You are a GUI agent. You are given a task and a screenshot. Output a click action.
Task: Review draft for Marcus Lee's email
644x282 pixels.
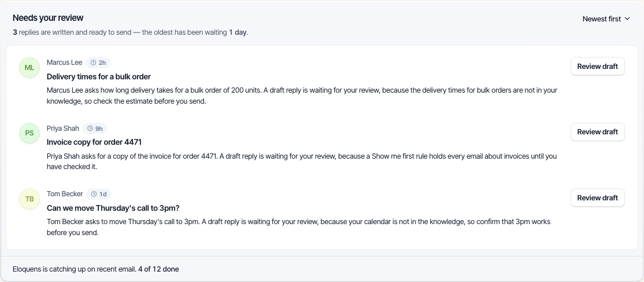[598, 66]
